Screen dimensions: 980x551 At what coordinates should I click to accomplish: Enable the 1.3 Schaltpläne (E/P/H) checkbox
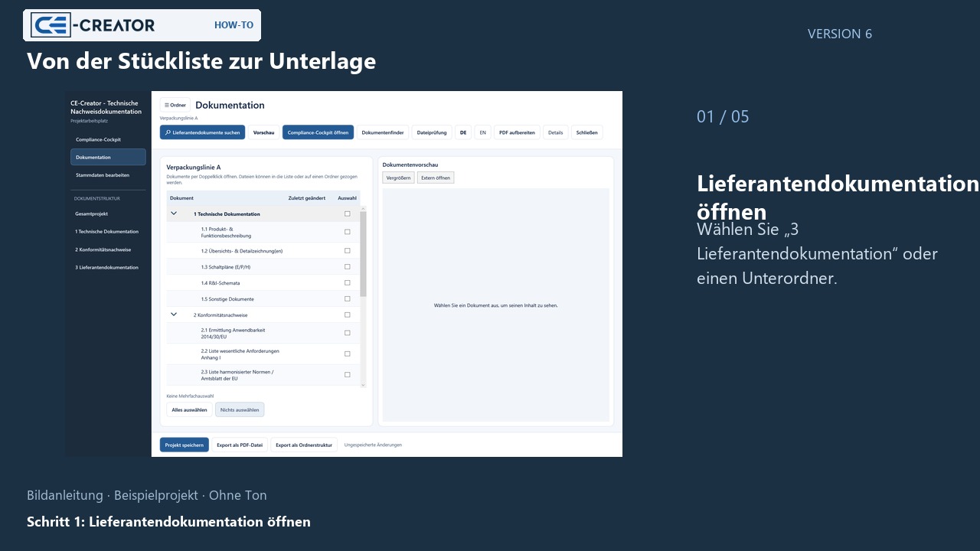pos(348,267)
